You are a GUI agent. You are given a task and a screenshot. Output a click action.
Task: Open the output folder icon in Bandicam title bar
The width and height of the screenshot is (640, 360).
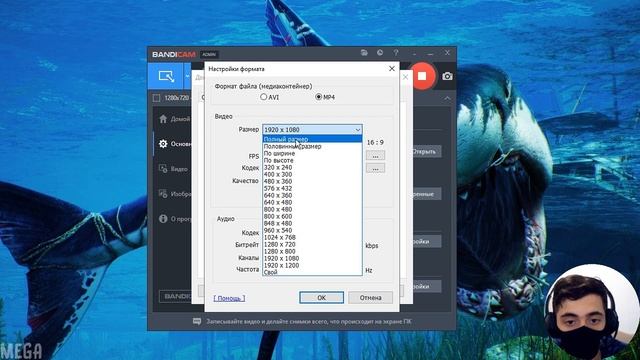click(364, 53)
